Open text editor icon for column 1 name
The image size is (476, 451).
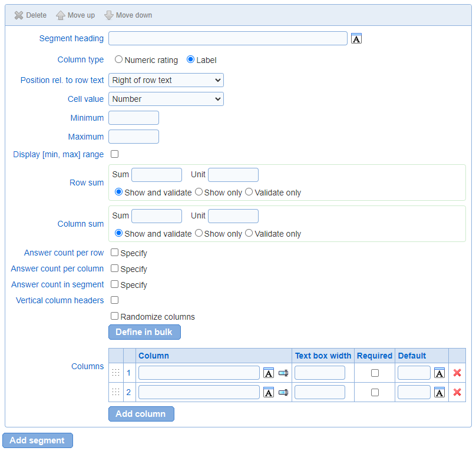269,373
